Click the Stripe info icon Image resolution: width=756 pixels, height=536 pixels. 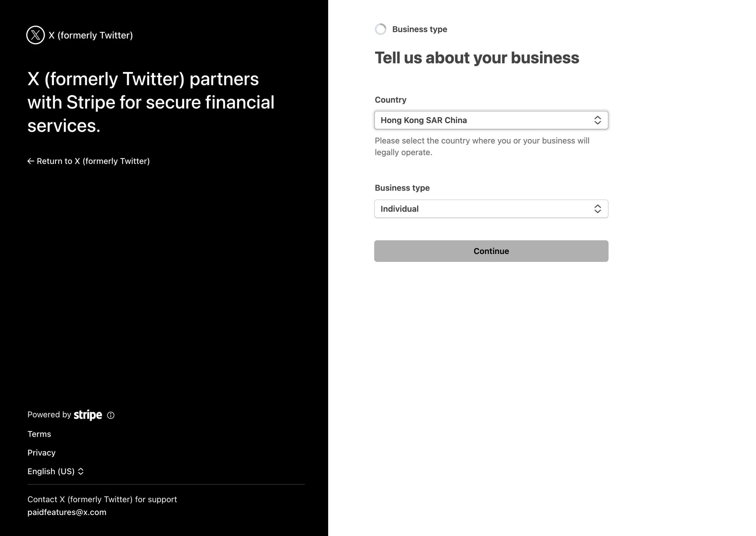click(111, 415)
